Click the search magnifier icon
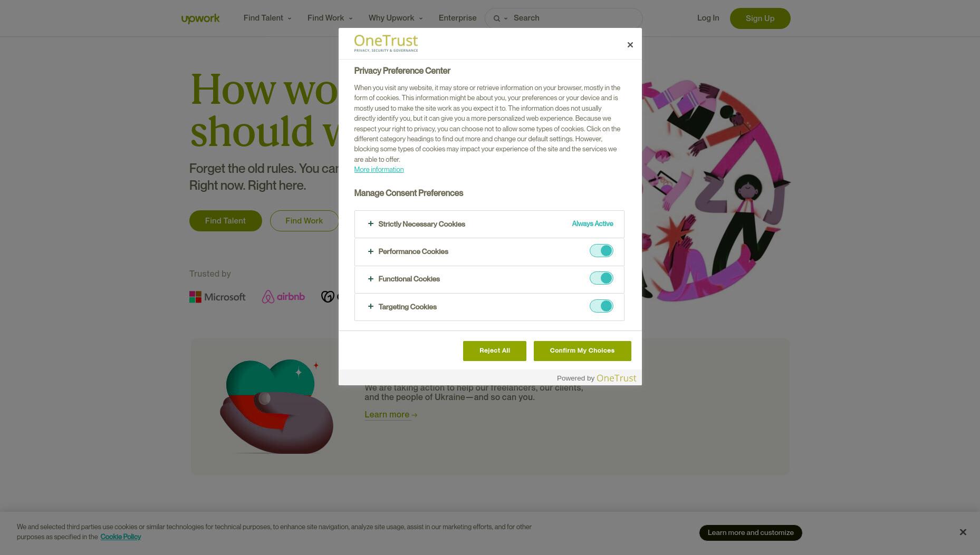980x555 pixels. pos(496,18)
